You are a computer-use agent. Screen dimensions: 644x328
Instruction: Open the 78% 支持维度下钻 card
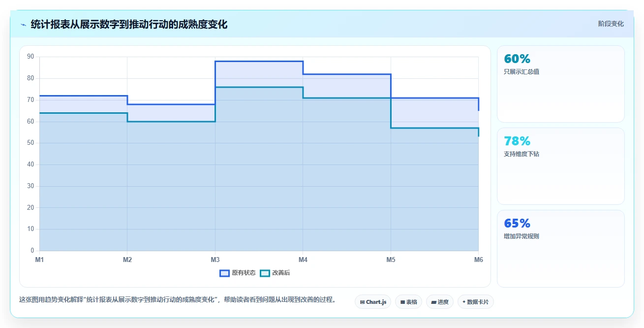pos(561,166)
